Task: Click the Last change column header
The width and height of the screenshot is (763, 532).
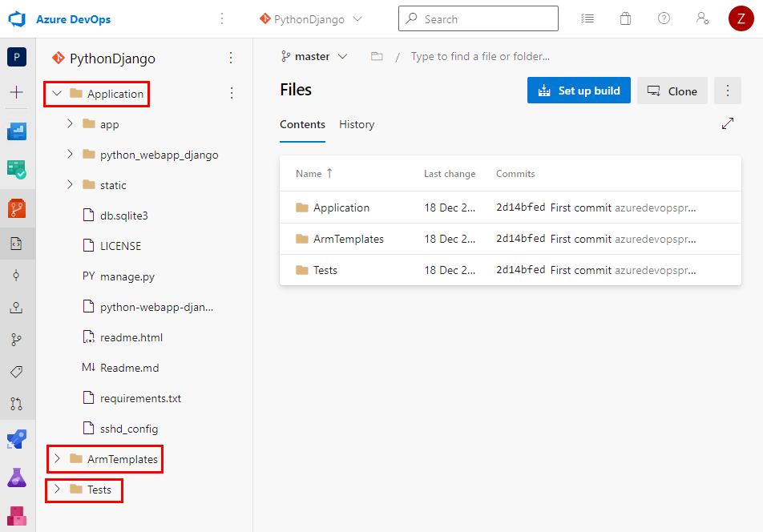Action: pos(450,174)
